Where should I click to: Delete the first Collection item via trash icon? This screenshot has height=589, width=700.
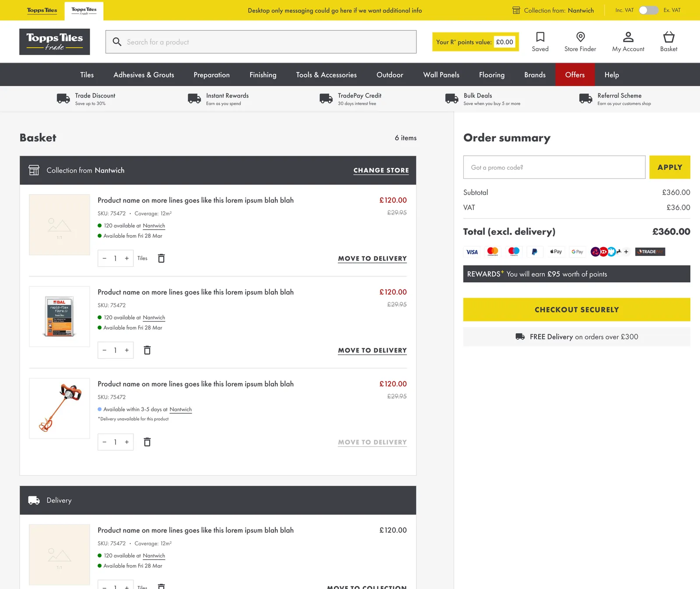tap(161, 258)
